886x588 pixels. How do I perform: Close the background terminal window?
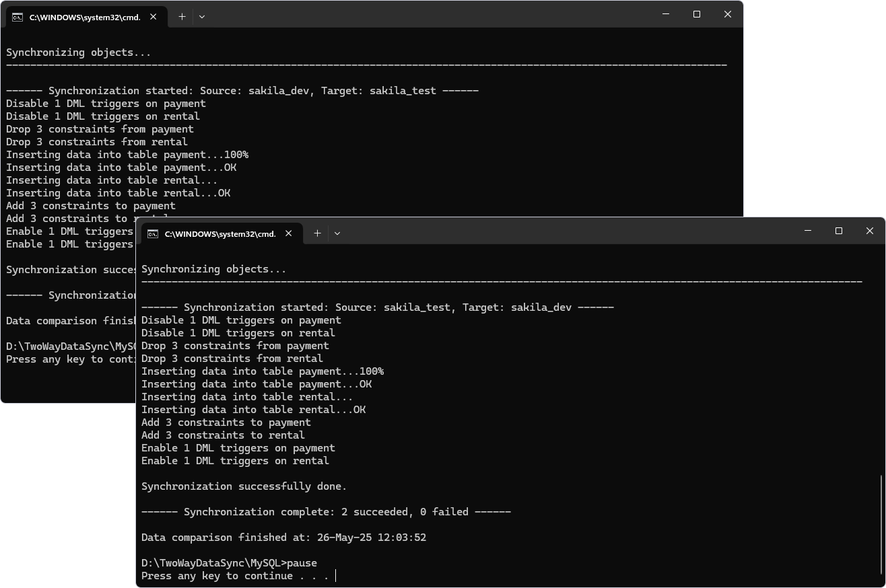(x=727, y=14)
